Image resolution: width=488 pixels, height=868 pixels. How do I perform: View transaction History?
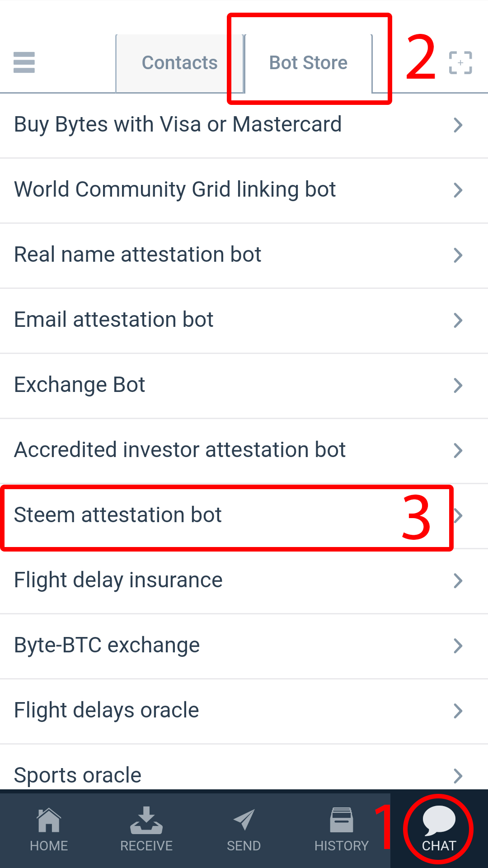point(342,830)
